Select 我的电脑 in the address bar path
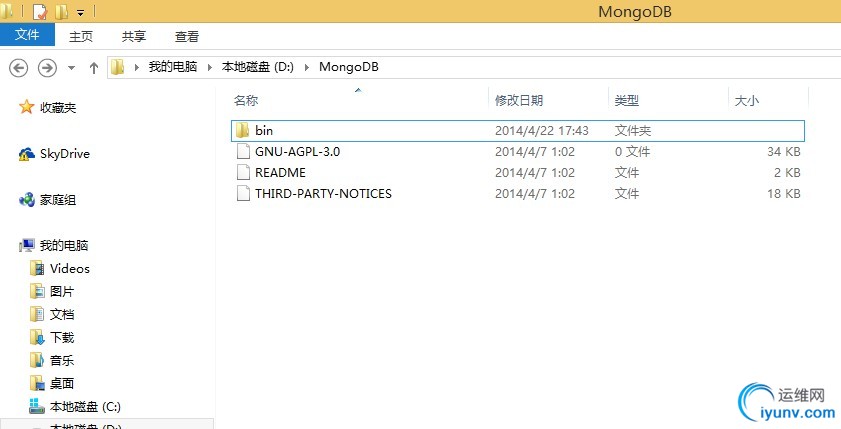The height and width of the screenshot is (429, 841). click(x=173, y=66)
